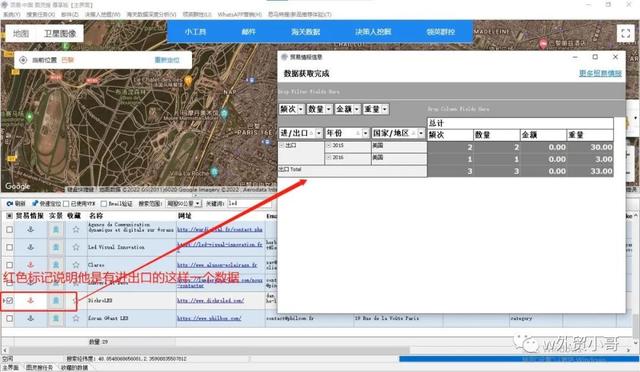Click the 重新定位 link
The height and width of the screenshot is (372, 640).
click(167, 60)
